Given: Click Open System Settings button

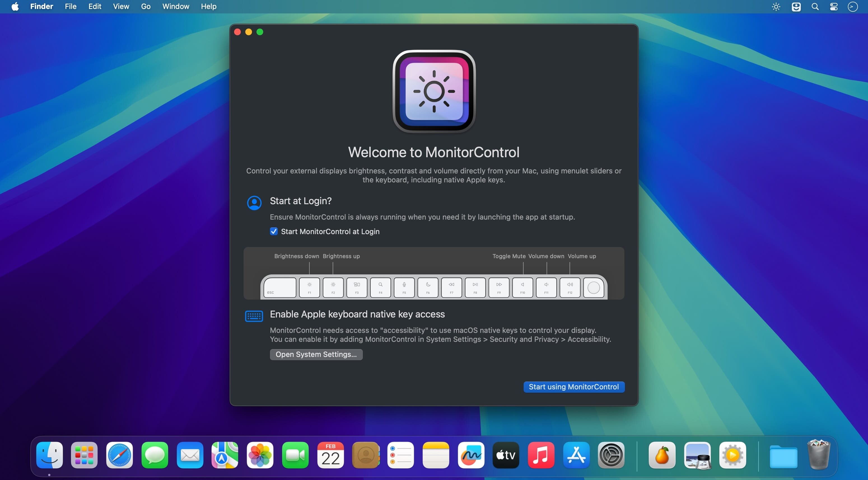Looking at the screenshot, I should tap(316, 354).
